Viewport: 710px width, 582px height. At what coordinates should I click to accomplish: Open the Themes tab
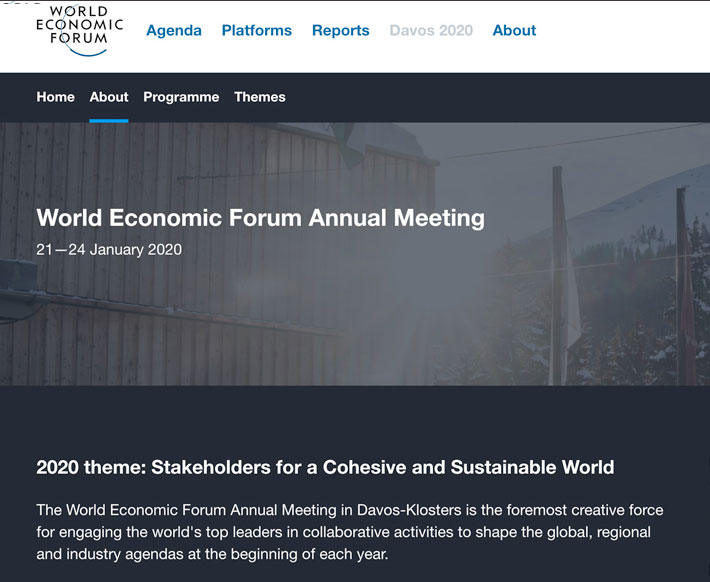(x=260, y=97)
